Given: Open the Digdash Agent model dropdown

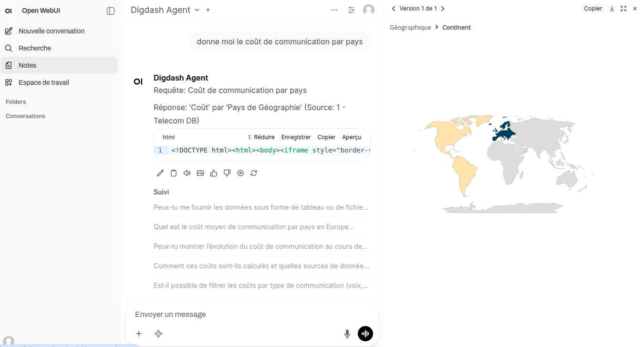Looking at the screenshot, I should (197, 10).
